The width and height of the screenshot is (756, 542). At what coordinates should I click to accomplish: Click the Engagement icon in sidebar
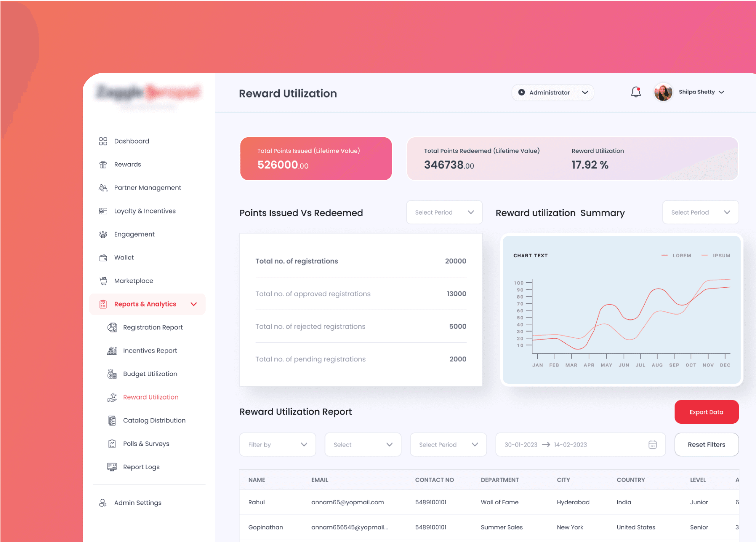(x=103, y=234)
